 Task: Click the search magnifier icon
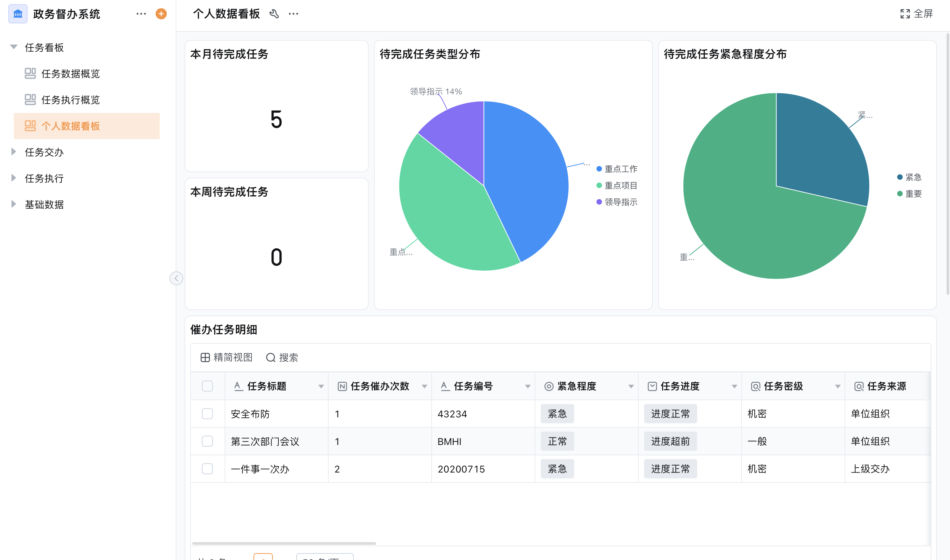pos(271,357)
